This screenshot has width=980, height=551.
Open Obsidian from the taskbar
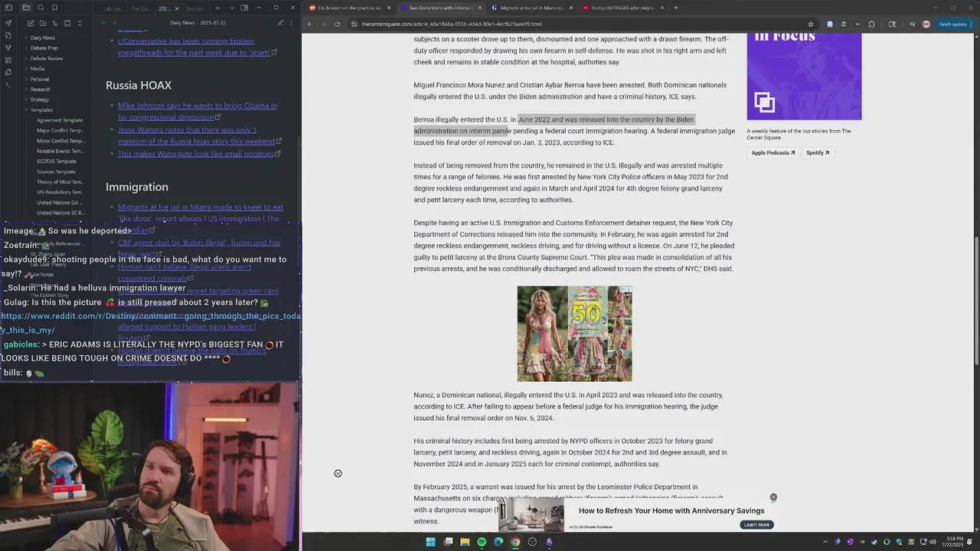click(549, 542)
